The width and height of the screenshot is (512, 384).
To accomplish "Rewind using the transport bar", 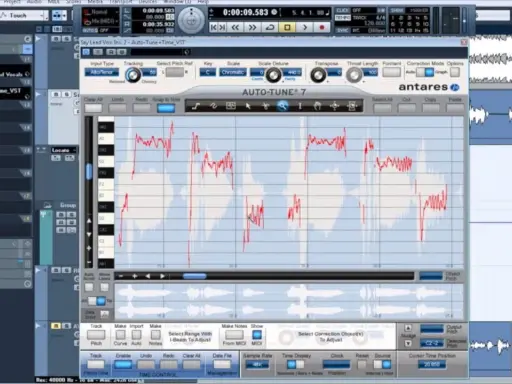I will click(235, 27).
